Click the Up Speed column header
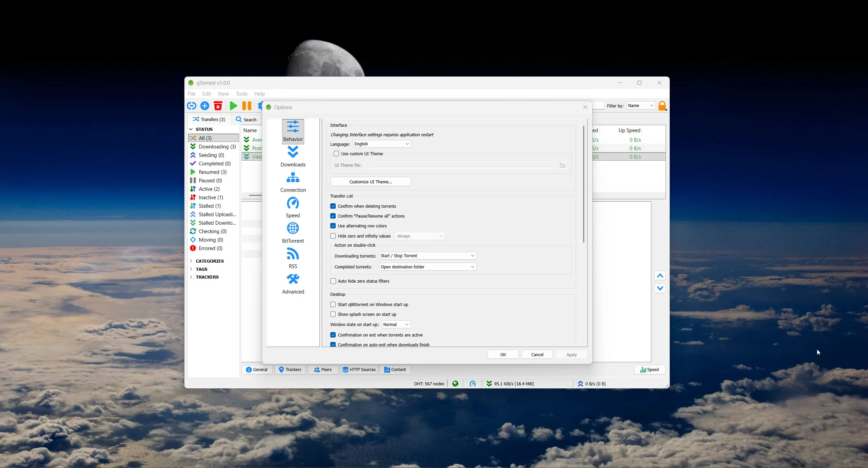The width and height of the screenshot is (868, 468). pyautogui.click(x=629, y=130)
